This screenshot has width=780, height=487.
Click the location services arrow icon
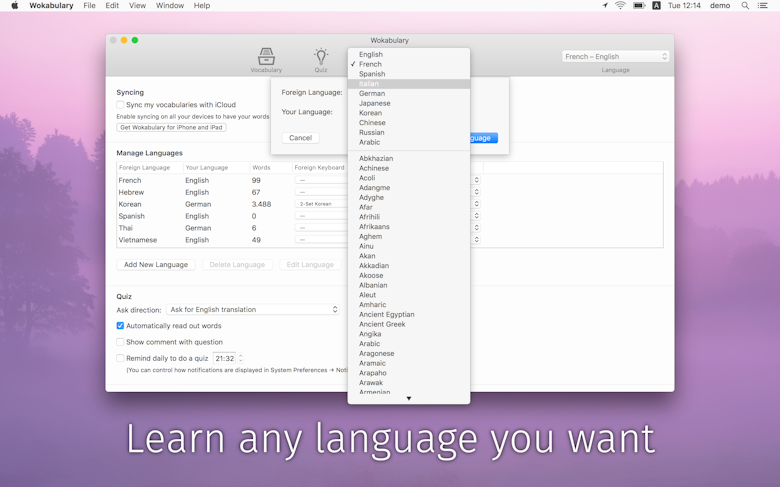point(605,5)
